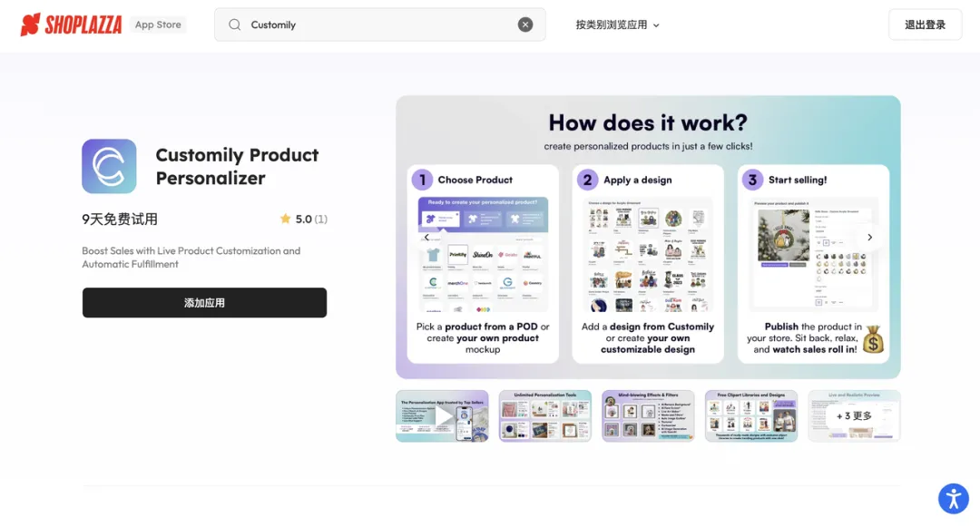Click the Customily app logo icon

109,166
